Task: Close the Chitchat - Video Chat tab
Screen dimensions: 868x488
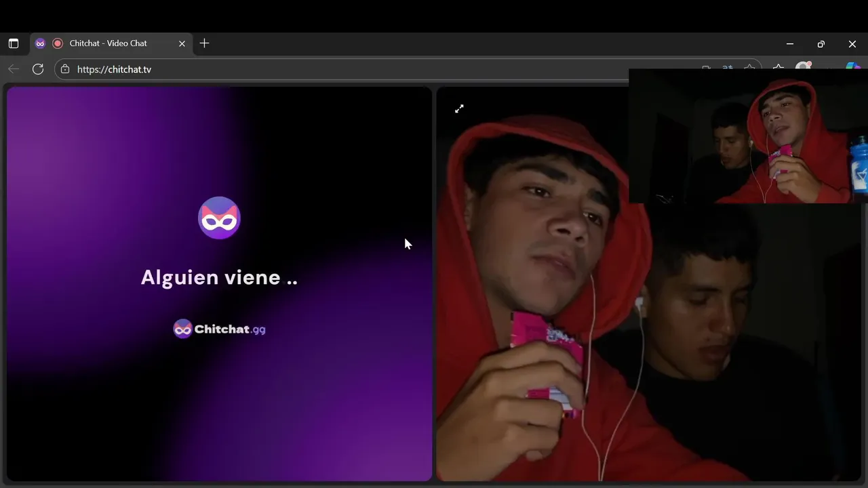Action: pos(182,43)
